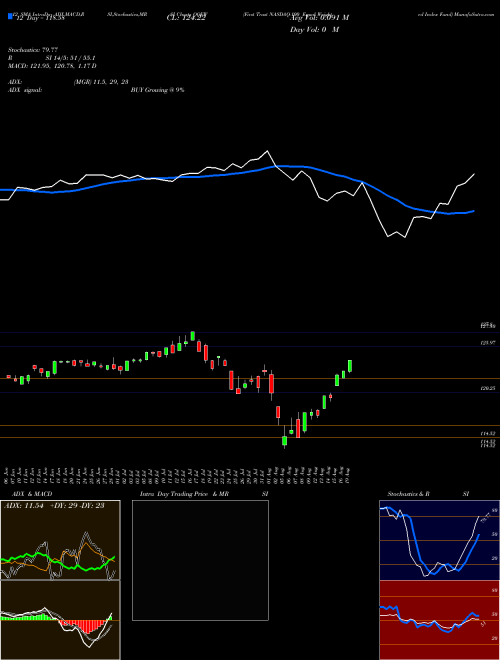500x660 pixels.
Task: Click the last green candlestick on the chart
Action: click(350, 366)
